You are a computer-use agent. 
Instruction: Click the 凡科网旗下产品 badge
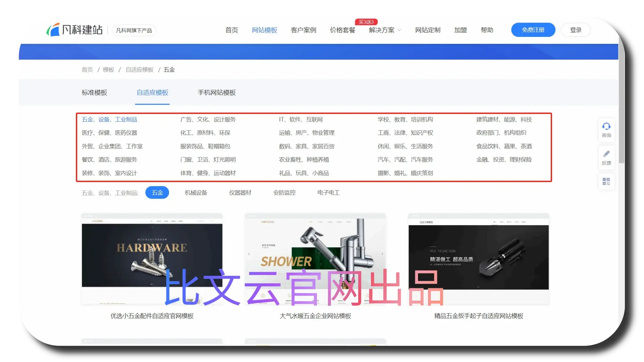coord(134,31)
